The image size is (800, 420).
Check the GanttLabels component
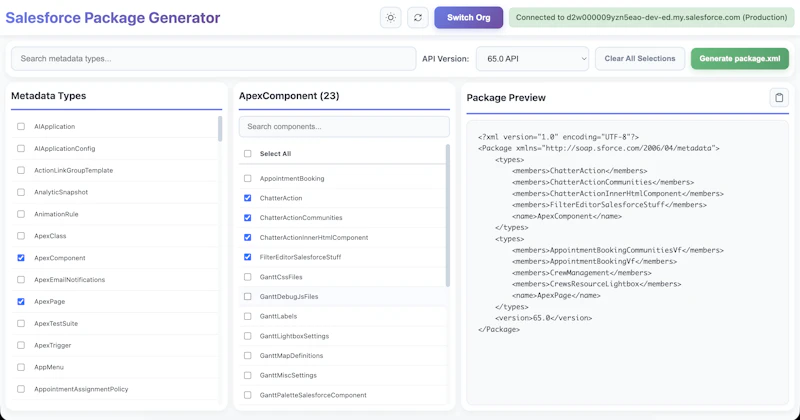(247, 316)
